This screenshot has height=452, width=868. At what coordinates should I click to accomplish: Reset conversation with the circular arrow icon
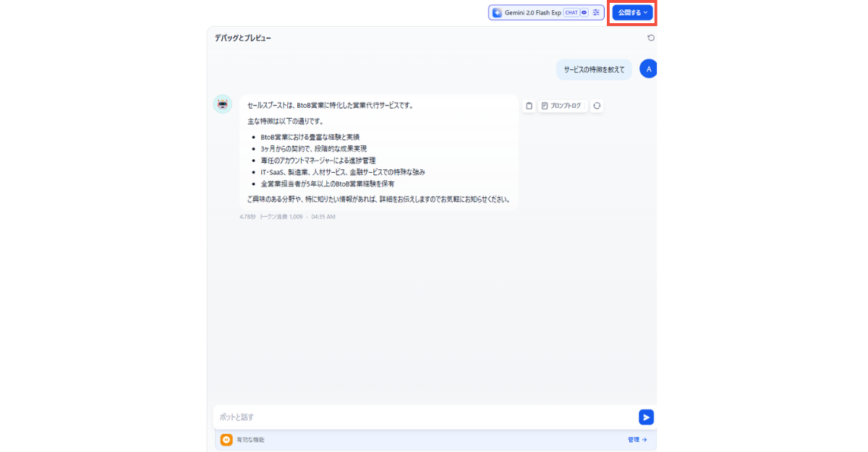pyautogui.click(x=651, y=38)
